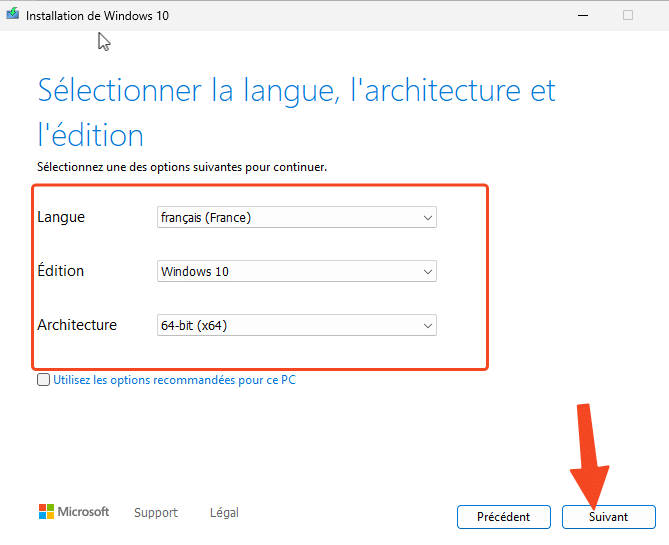Expand the Langue dropdown arrow
669x545 pixels.
tap(428, 218)
